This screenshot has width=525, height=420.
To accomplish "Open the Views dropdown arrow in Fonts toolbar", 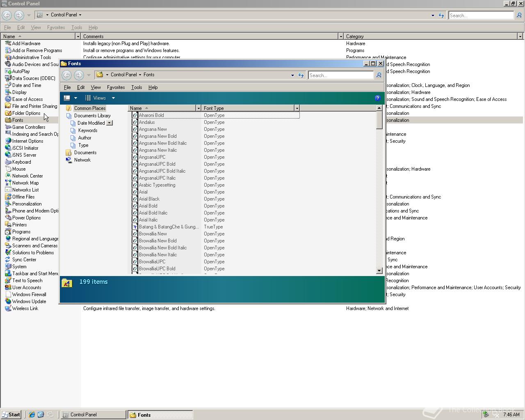I will pyautogui.click(x=113, y=98).
